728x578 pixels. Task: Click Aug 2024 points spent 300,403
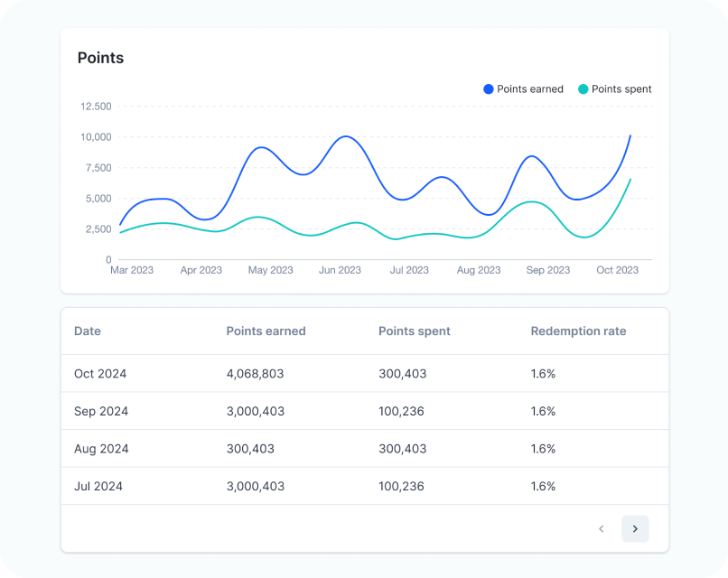click(x=403, y=449)
